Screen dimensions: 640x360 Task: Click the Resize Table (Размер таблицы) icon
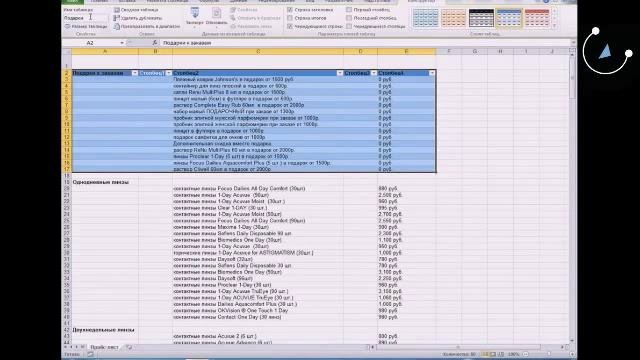click(67, 26)
